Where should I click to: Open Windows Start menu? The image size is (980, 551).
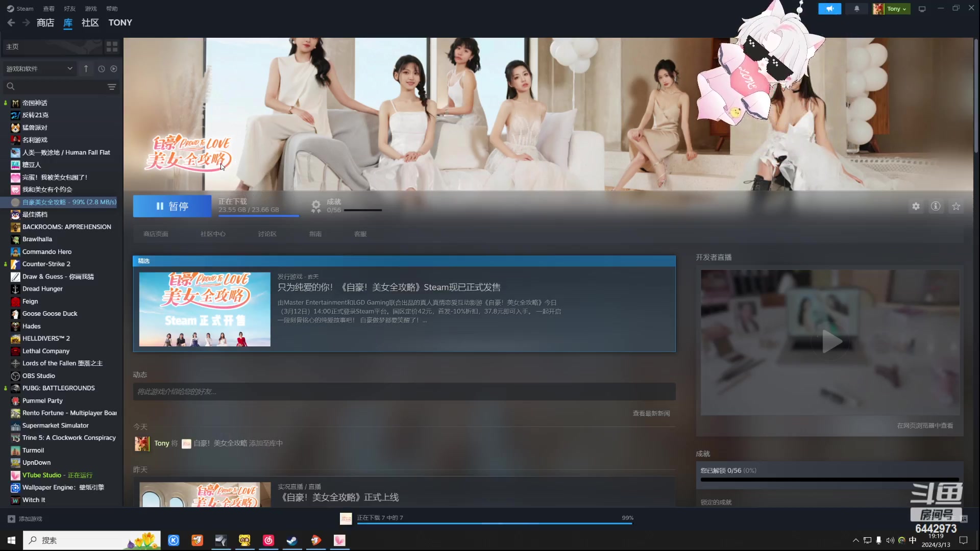click(11, 540)
